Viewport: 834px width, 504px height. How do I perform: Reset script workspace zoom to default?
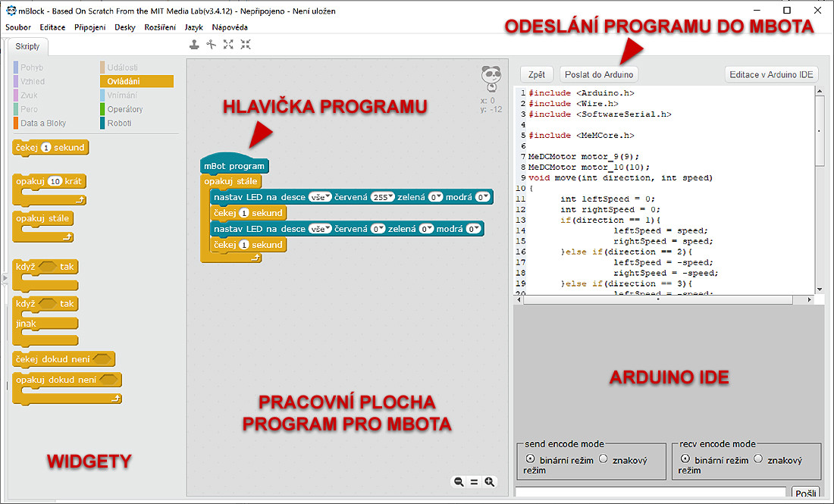(x=474, y=482)
